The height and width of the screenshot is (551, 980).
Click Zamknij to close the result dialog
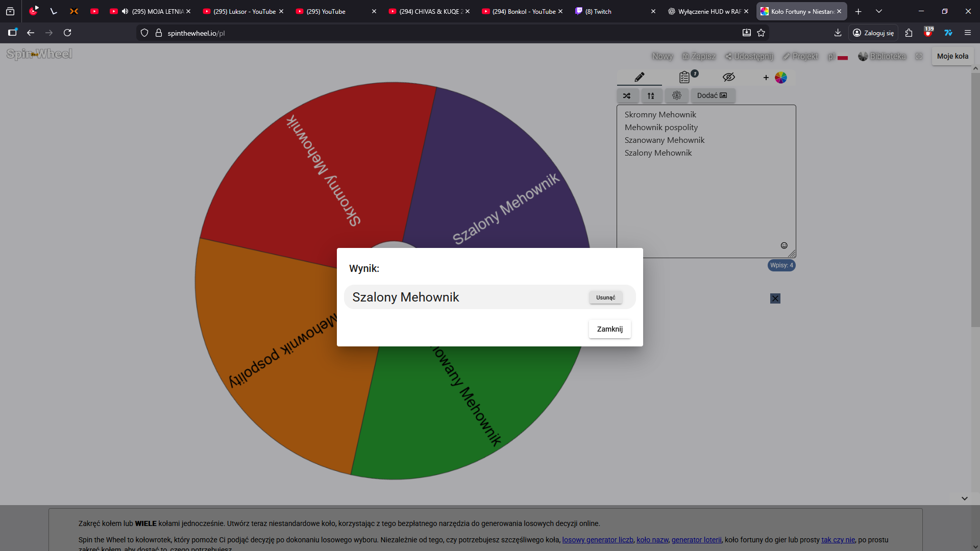coord(609,329)
